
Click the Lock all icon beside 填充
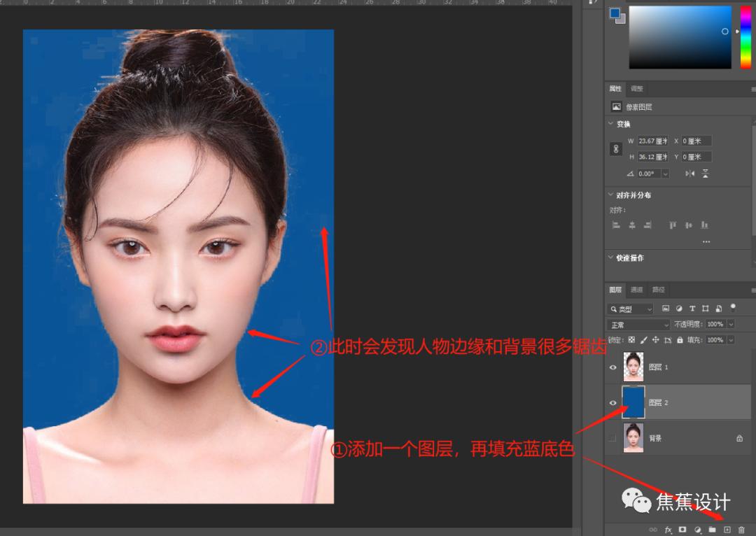pos(680,339)
